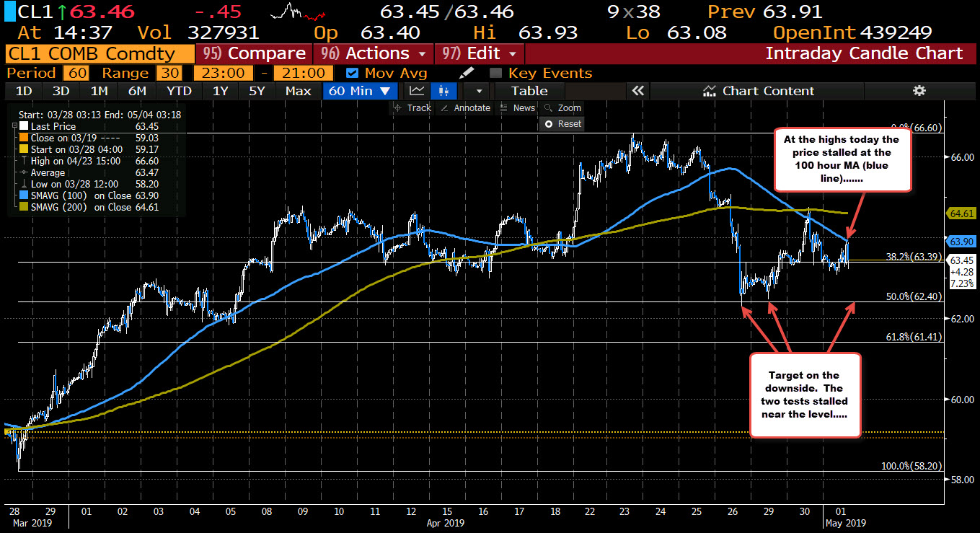Select the candle chart style icon
The height and width of the screenshot is (533, 980).
tap(442, 91)
